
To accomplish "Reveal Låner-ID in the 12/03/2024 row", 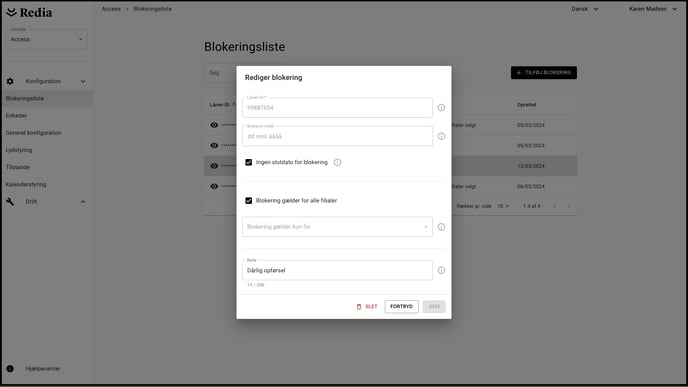I will [x=214, y=166].
